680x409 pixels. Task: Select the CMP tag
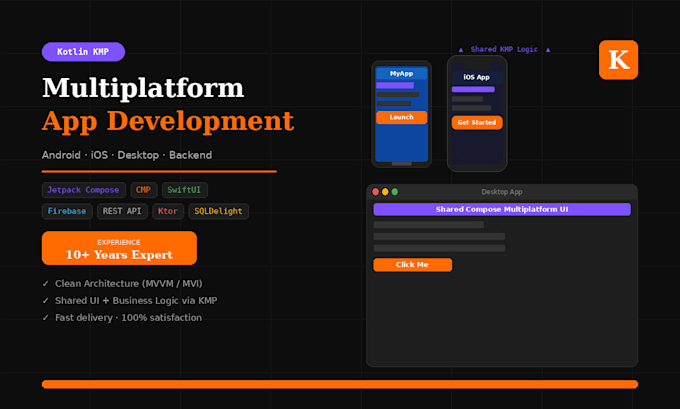pos(144,190)
